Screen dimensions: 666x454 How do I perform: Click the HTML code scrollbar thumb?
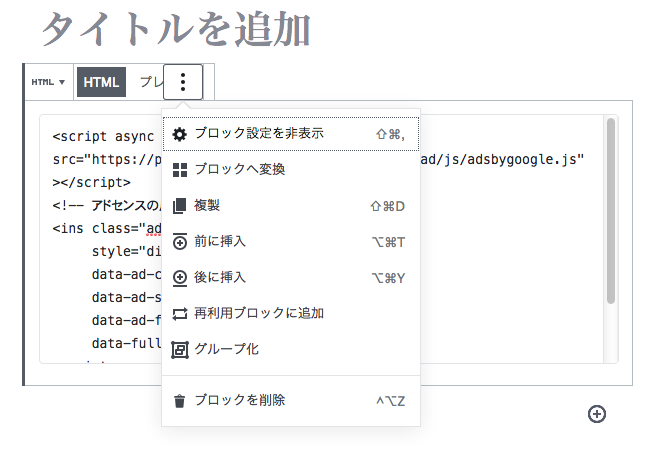(611, 211)
